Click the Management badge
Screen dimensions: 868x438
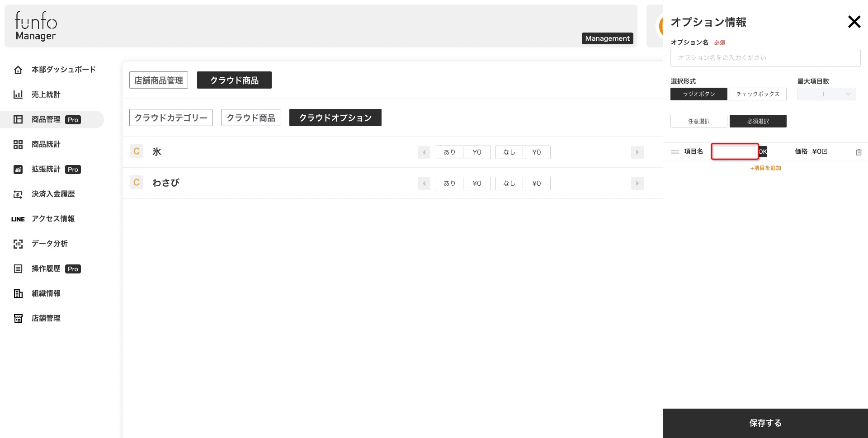pos(607,38)
